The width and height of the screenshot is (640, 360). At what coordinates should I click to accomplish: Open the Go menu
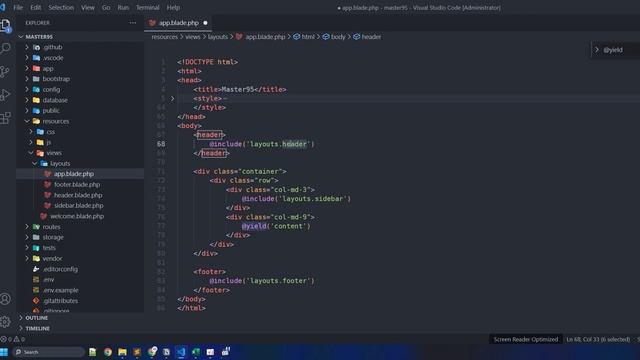[106, 7]
